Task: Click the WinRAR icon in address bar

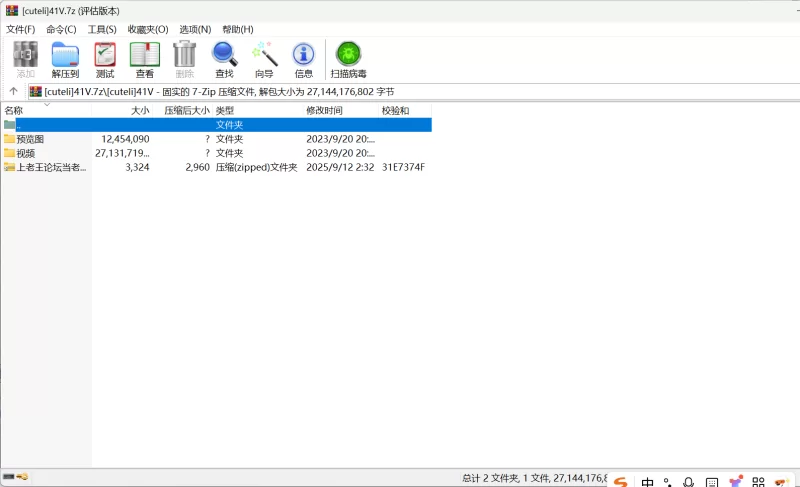Action: [36, 92]
